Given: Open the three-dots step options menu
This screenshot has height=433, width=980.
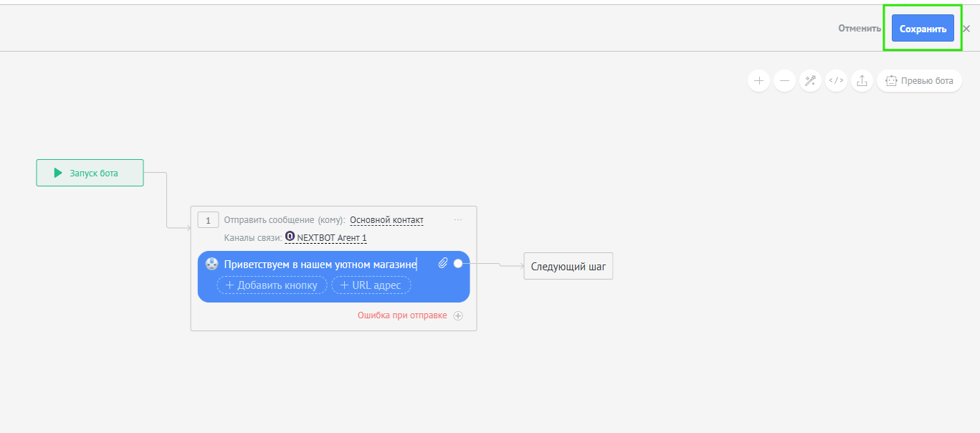Looking at the screenshot, I should pos(458,220).
